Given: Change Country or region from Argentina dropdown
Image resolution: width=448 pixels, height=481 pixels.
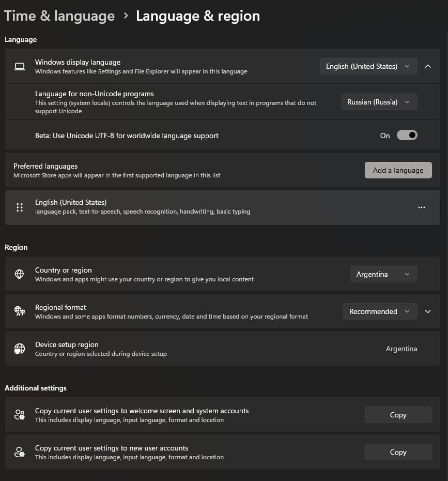Looking at the screenshot, I should pyautogui.click(x=383, y=274).
